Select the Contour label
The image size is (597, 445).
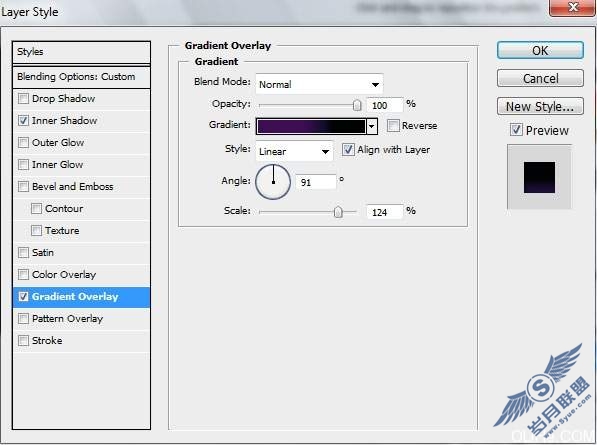click(64, 209)
